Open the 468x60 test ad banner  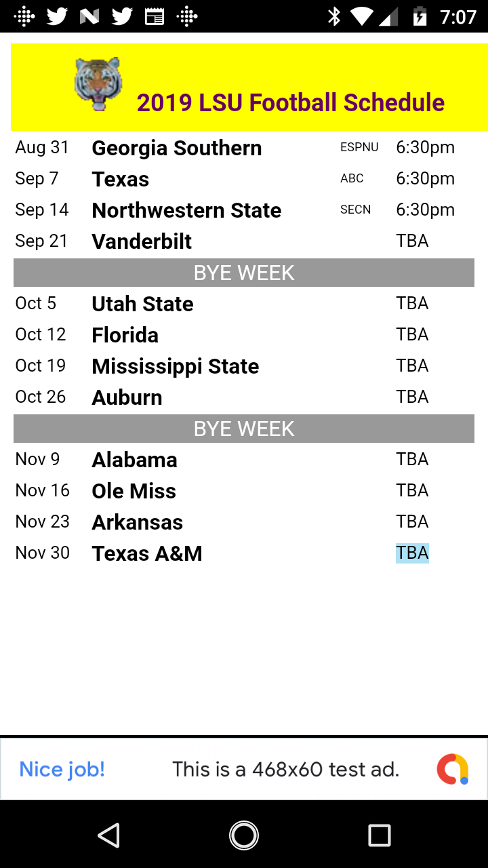(x=285, y=769)
